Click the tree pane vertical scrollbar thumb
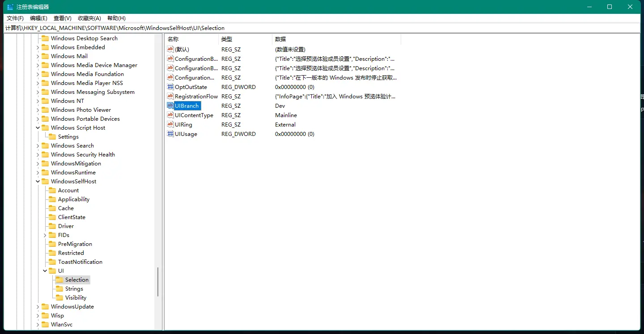The height and width of the screenshot is (334, 644). coord(158,282)
